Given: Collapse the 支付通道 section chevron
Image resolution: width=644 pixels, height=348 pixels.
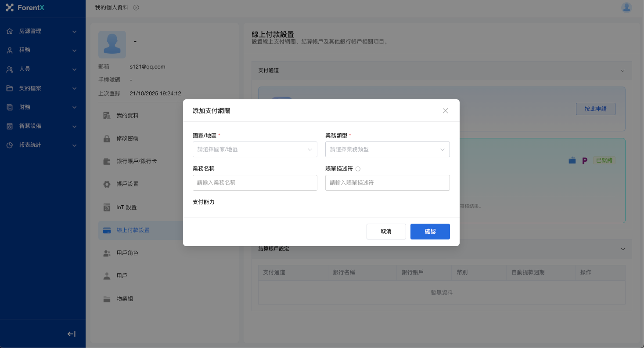Looking at the screenshot, I should [x=622, y=71].
